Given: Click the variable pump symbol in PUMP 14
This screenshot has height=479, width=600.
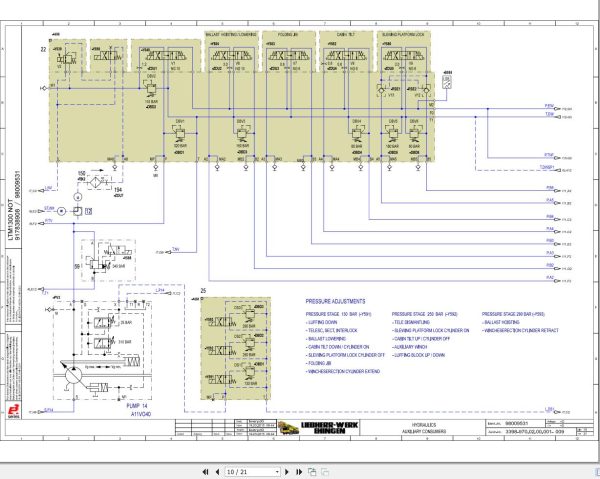Looking at the screenshot, I should coord(73,375).
